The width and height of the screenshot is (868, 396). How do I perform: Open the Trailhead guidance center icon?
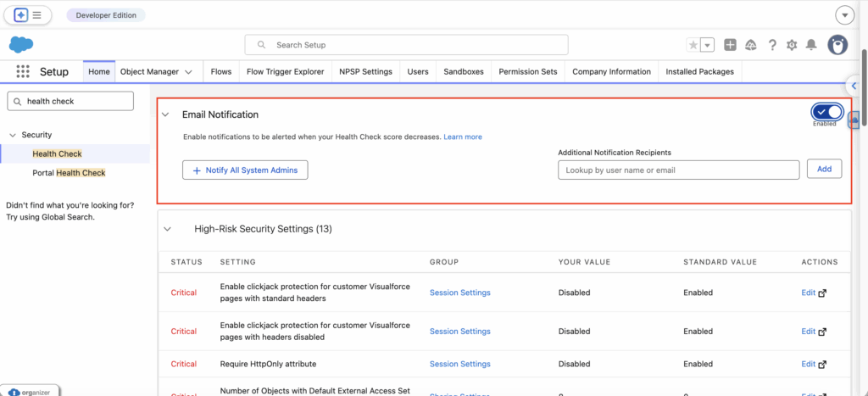pyautogui.click(x=751, y=45)
